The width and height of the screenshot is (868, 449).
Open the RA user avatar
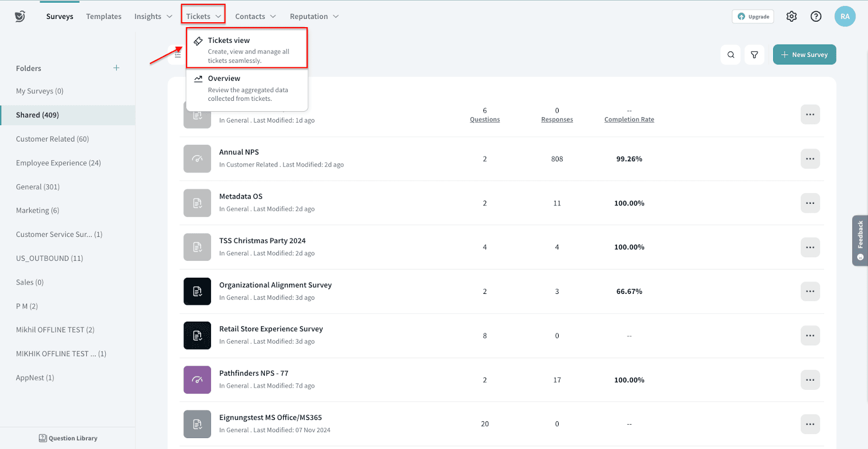(x=845, y=16)
